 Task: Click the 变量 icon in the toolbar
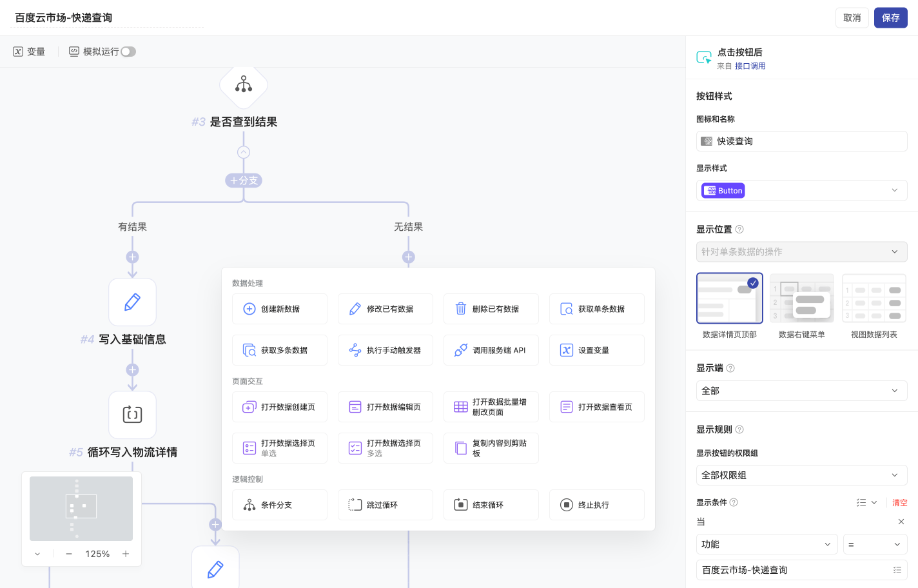coord(18,51)
